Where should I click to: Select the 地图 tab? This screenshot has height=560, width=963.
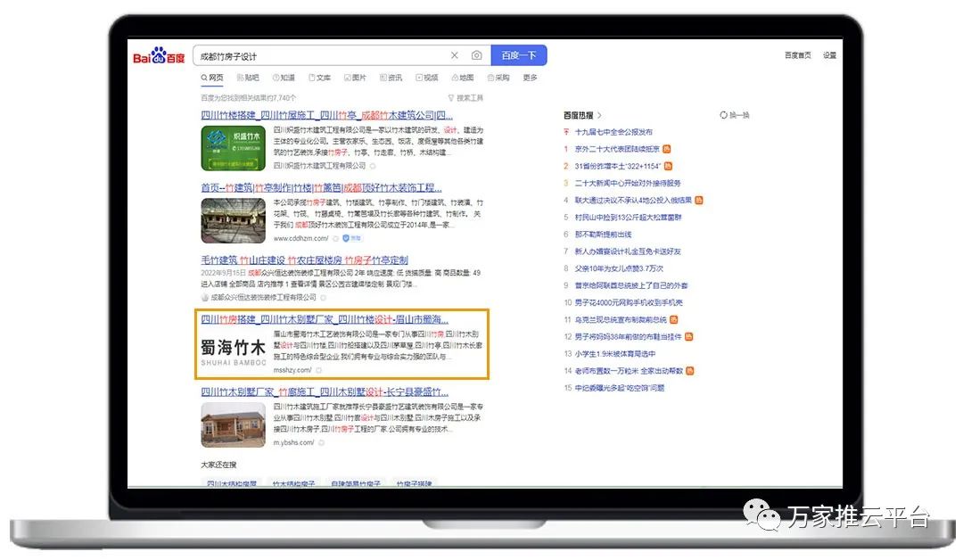[x=462, y=78]
